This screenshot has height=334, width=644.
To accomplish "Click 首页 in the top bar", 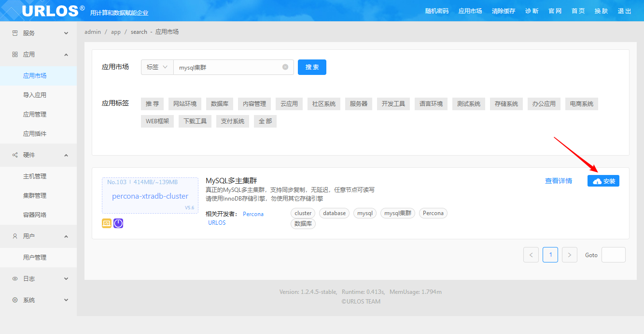I will click(x=578, y=11).
